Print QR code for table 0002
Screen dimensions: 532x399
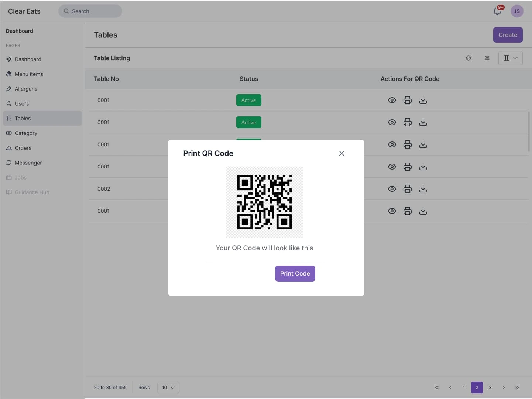pos(408,189)
